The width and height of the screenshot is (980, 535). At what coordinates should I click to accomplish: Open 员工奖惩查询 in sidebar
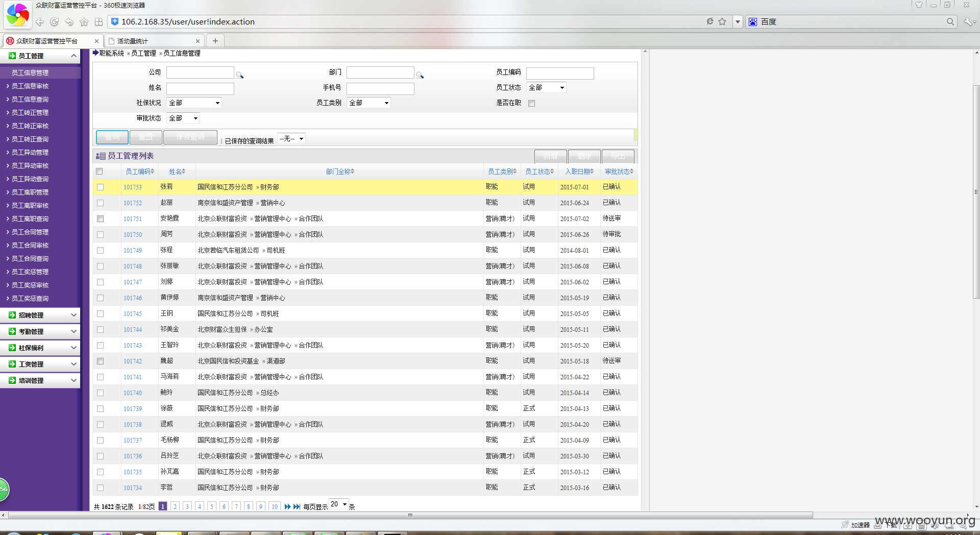30,299
